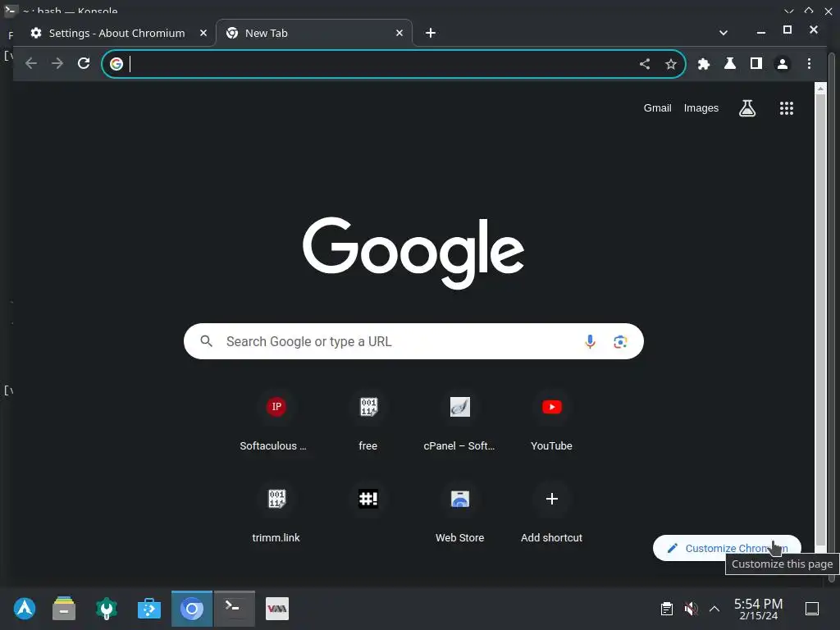Viewport: 840px width, 630px height.
Task: Share this page via the share icon
Action: [645, 64]
